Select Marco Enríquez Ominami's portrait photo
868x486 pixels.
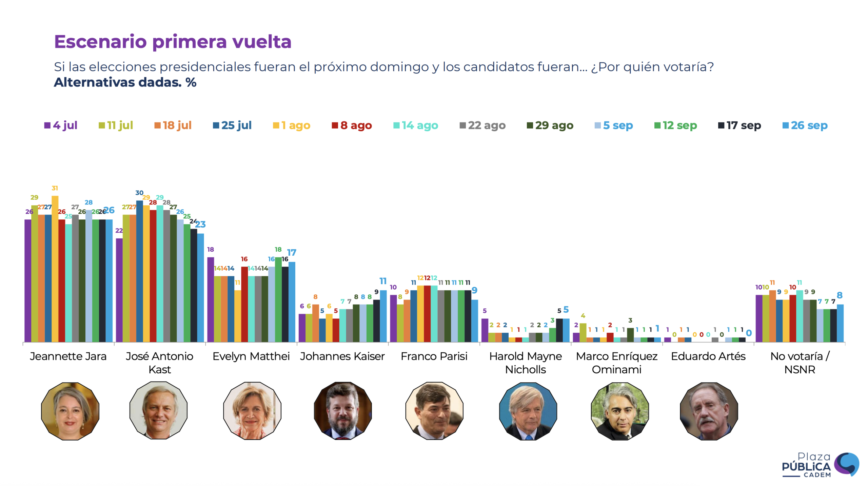(619, 411)
